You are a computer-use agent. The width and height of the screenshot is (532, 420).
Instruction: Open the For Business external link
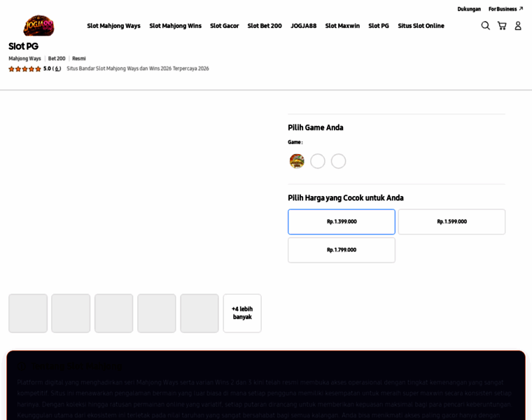pyautogui.click(x=505, y=9)
